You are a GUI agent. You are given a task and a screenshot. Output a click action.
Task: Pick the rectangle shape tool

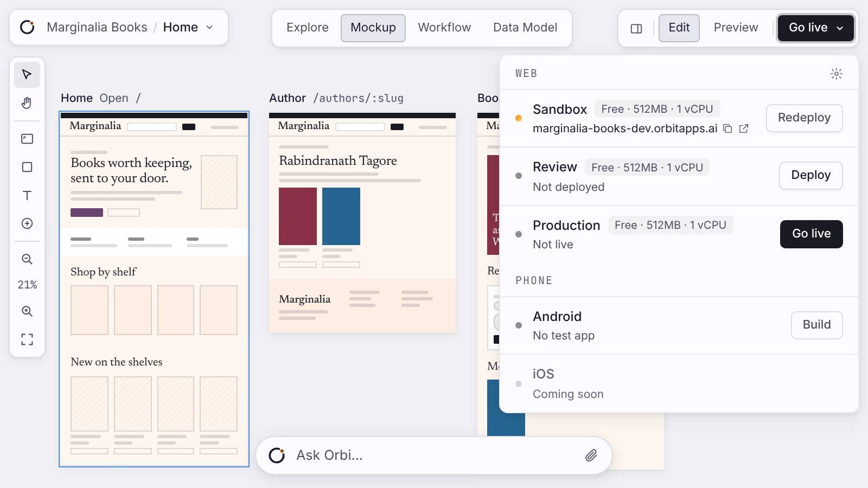pyautogui.click(x=27, y=167)
